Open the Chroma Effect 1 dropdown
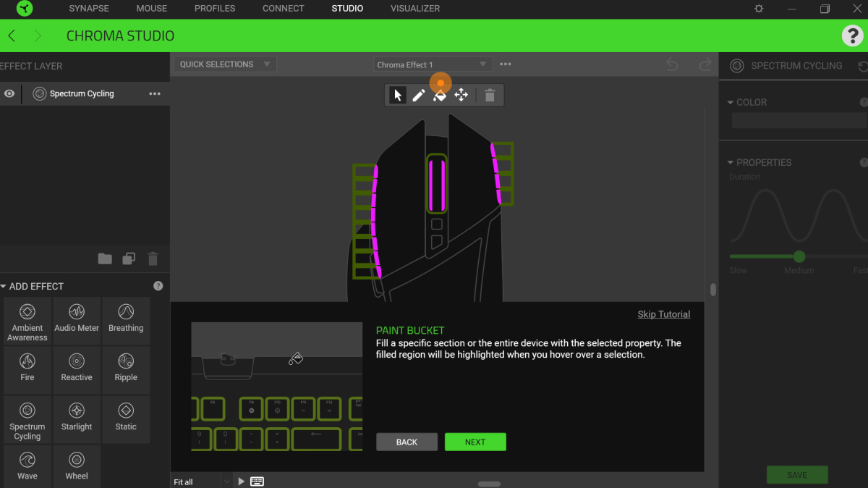 coord(432,64)
